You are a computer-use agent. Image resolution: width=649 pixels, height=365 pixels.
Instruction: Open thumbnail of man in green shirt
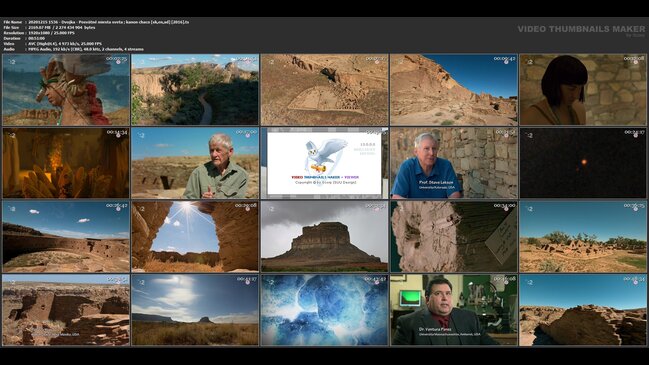click(195, 163)
